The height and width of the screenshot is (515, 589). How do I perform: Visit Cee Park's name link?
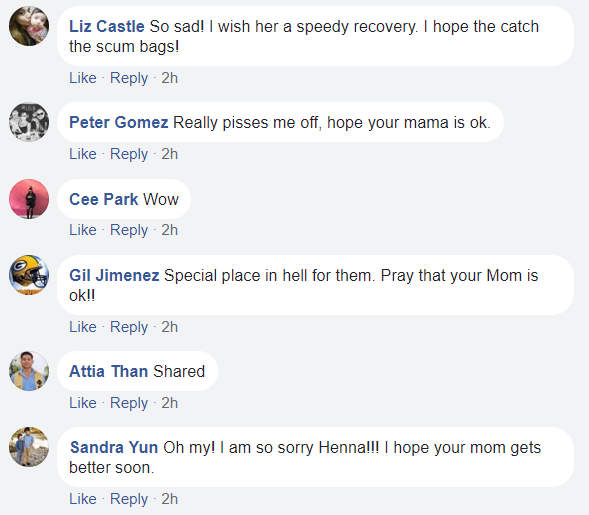[x=103, y=199]
